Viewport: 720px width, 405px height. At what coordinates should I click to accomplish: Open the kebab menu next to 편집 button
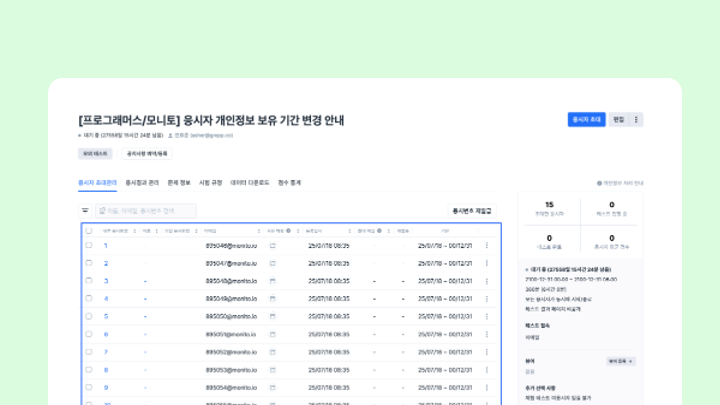(x=636, y=119)
